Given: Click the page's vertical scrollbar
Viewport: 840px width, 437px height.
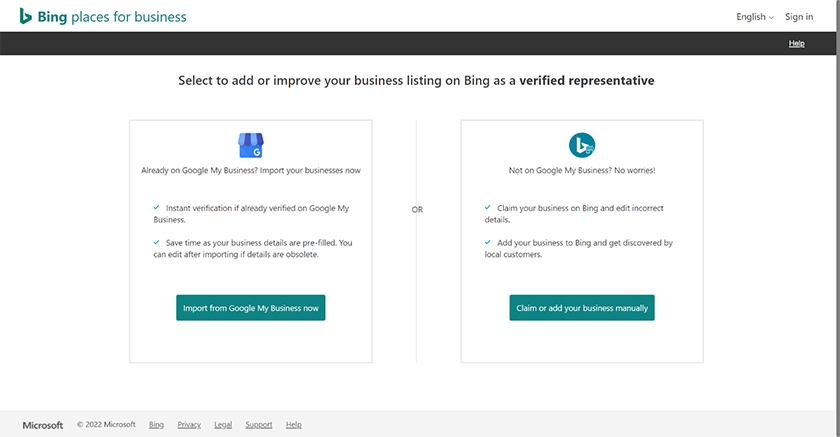Looking at the screenshot, I should (x=838, y=218).
